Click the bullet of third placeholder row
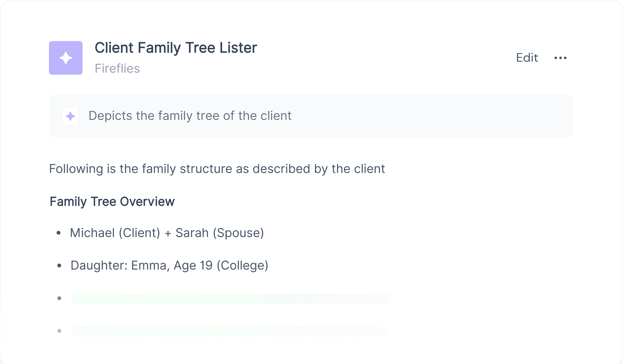Screen dimensions: 623x364 (x=59, y=298)
